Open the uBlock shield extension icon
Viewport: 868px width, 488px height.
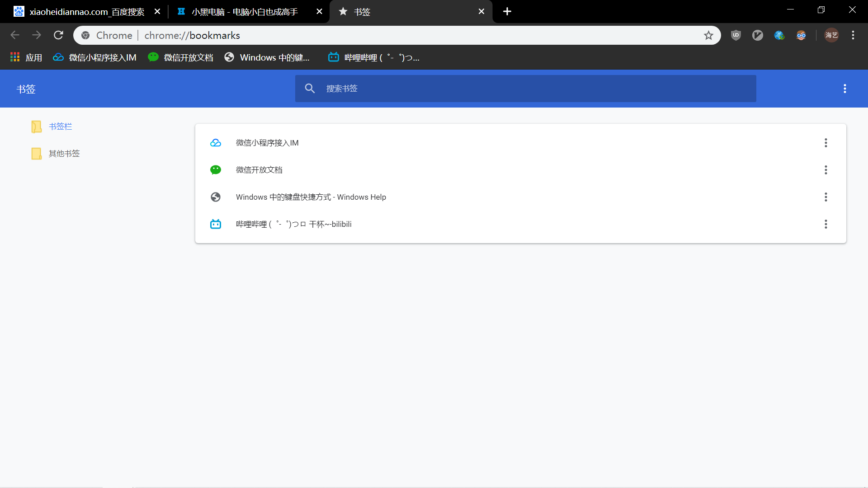pos(736,35)
